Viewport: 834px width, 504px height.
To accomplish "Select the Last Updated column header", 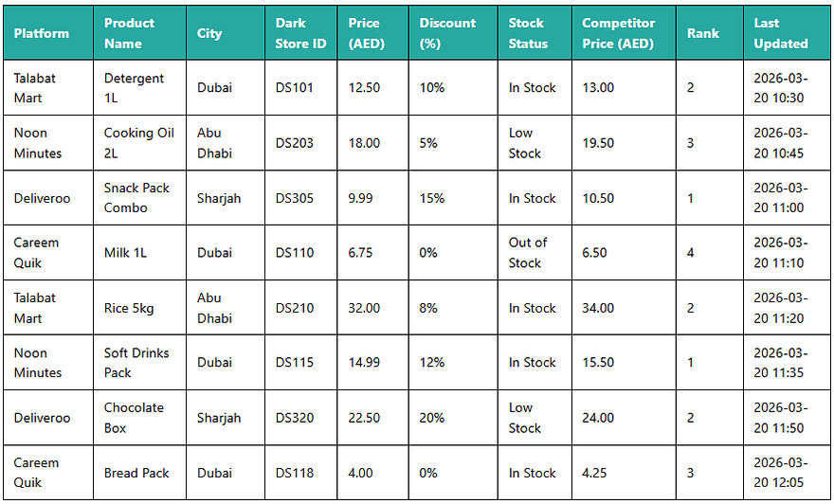I will [787, 33].
